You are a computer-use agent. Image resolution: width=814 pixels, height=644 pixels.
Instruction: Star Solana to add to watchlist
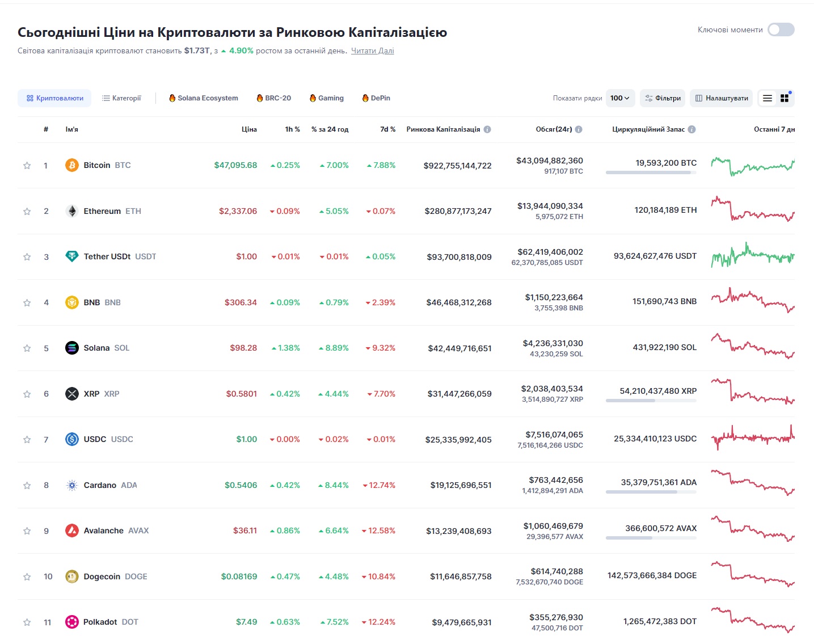coord(27,348)
